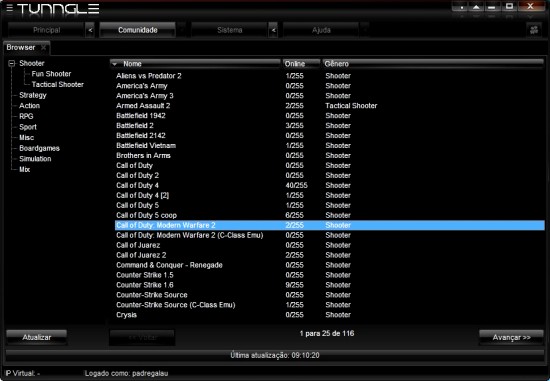Close the Browser tab
The height and width of the screenshot is (381, 550).
(x=43, y=47)
